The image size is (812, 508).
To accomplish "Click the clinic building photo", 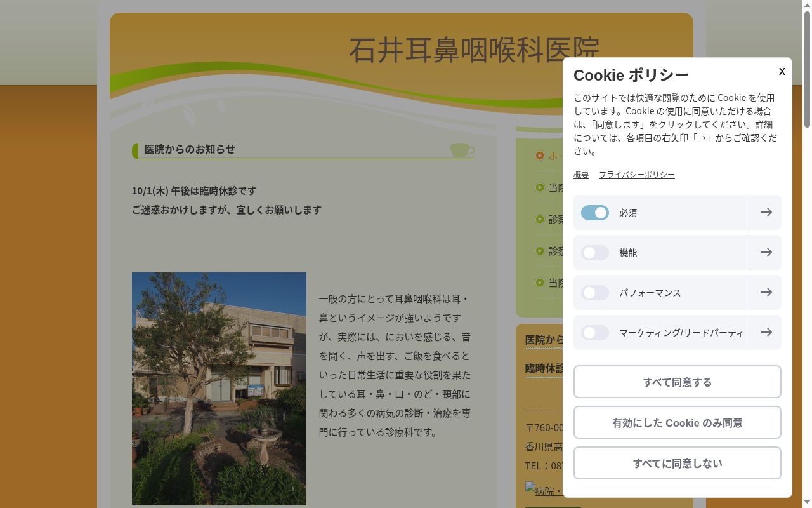I will 219,389.
